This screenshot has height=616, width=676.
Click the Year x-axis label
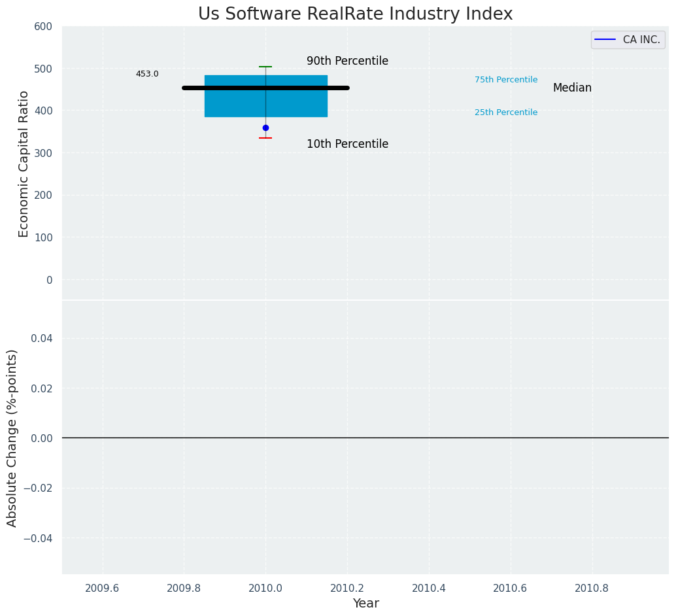pos(365,604)
